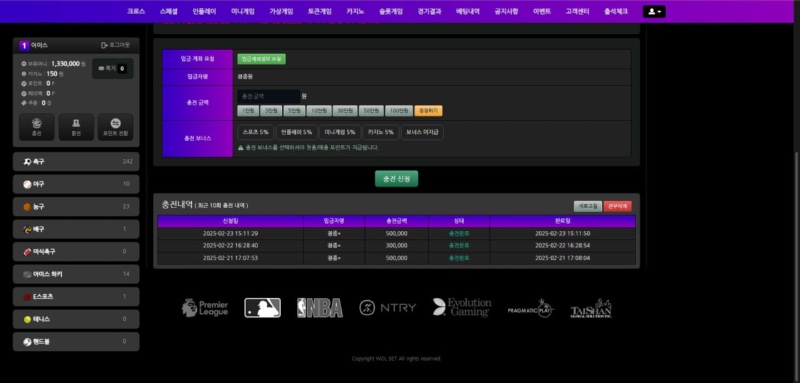Select the 보너스 미지급 no-bonus option
Viewport: 800px width, 383px height.
(422, 132)
